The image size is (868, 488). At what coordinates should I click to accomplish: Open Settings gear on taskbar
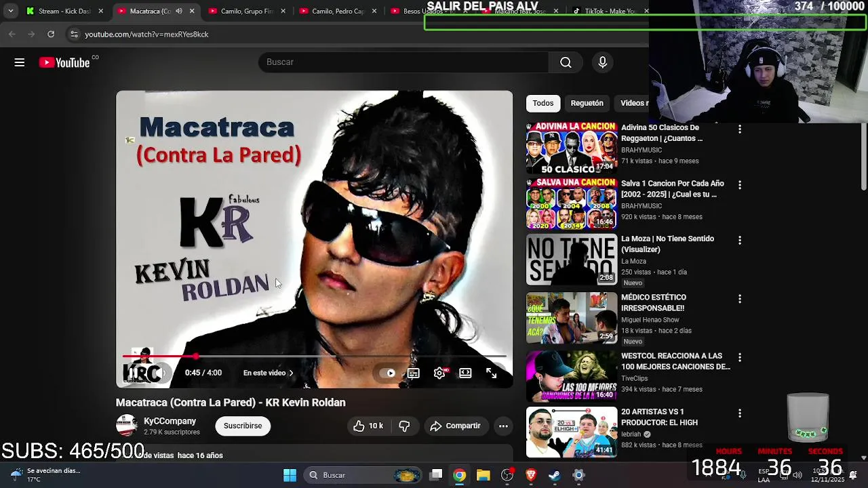[578, 475]
